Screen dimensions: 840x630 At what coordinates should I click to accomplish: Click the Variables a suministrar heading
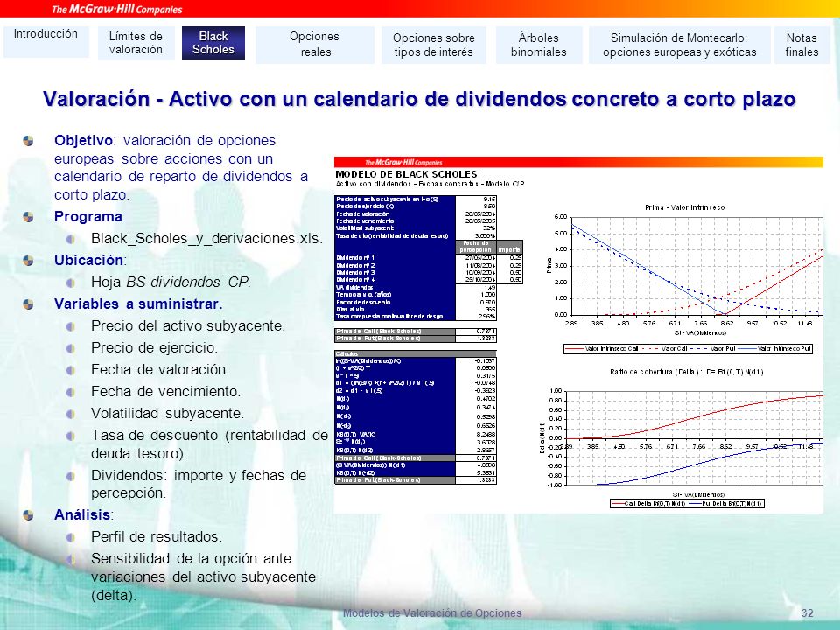(138, 304)
